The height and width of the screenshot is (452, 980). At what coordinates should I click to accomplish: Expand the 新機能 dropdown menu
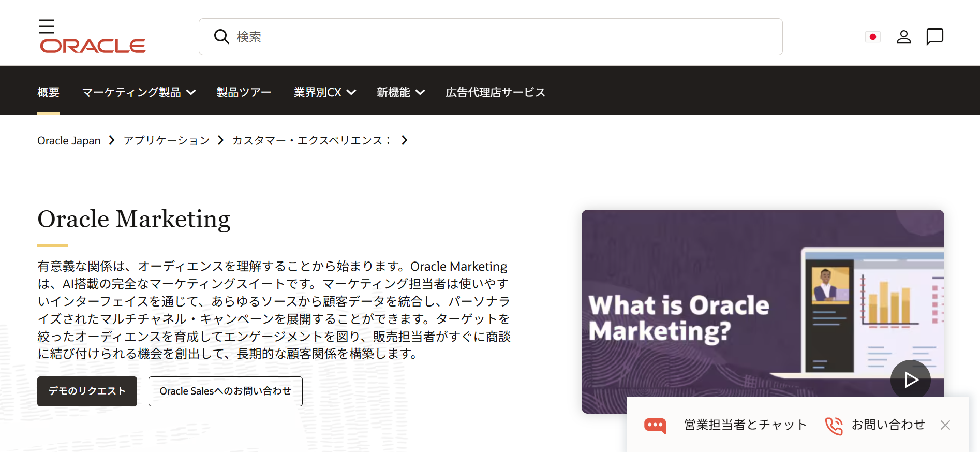400,92
